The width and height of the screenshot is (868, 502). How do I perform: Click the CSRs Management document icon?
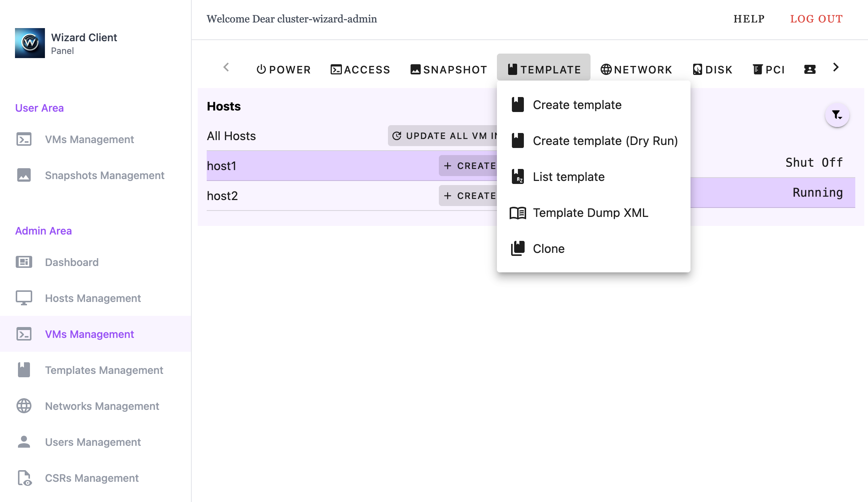tap(24, 478)
